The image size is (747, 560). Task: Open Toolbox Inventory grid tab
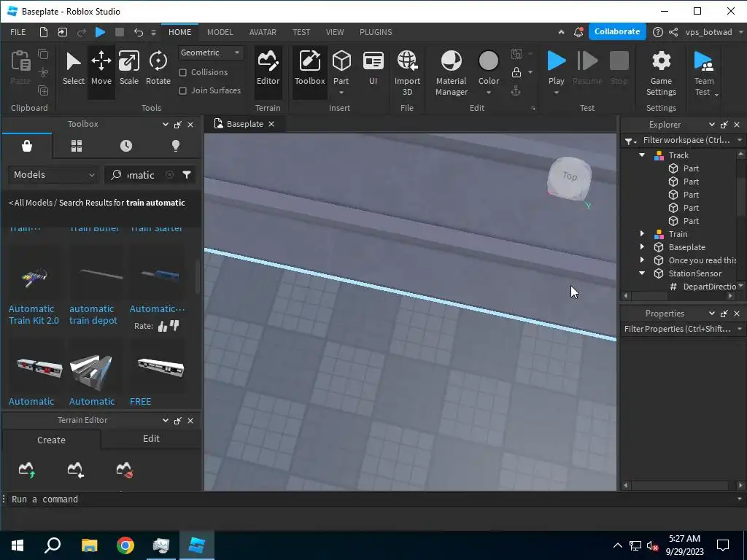coord(76,146)
